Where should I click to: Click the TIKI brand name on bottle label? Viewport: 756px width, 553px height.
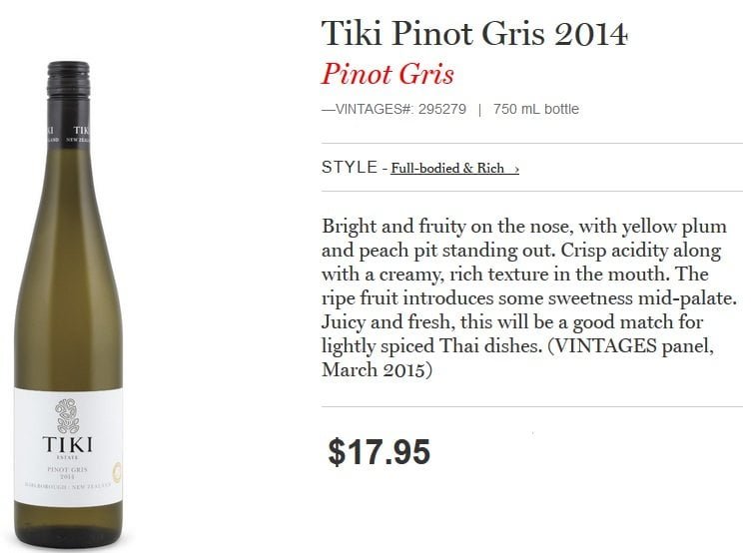68,444
